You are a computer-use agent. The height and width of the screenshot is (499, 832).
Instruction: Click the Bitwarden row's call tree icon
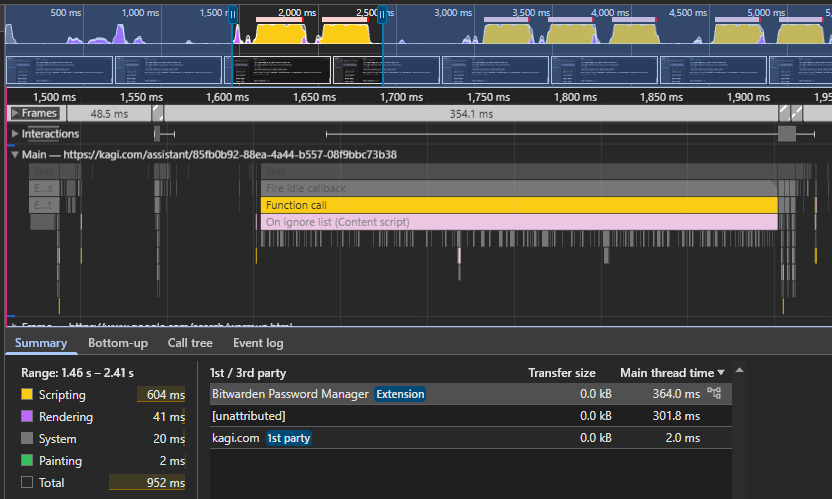click(x=714, y=394)
